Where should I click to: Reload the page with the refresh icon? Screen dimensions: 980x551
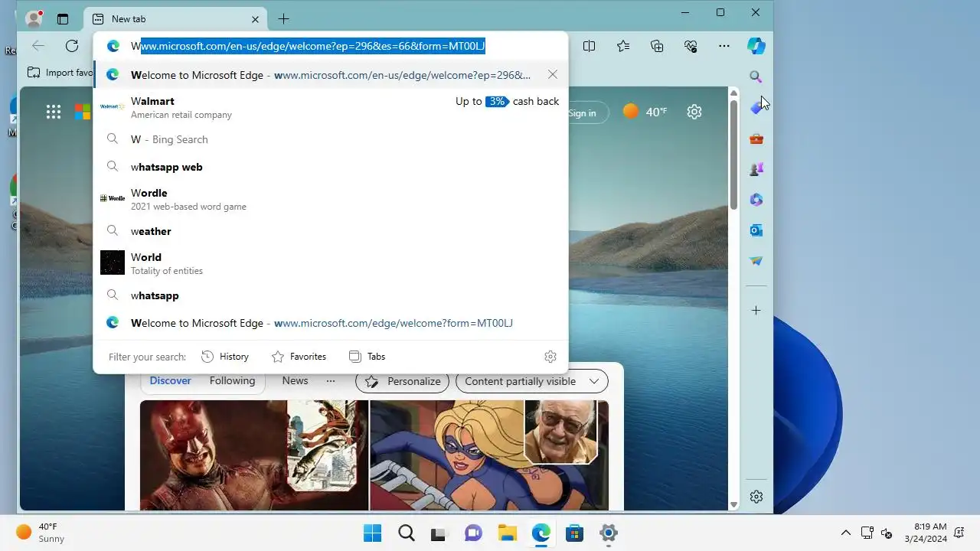click(x=72, y=46)
